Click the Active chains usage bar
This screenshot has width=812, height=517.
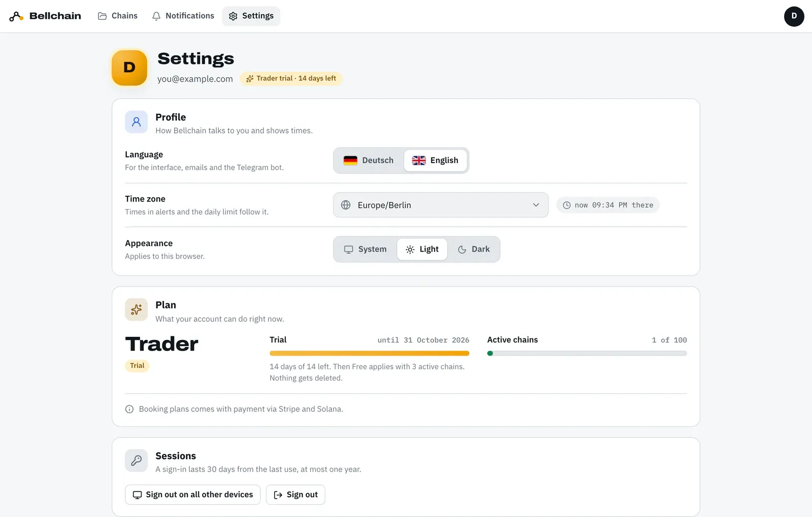tap(587, 353)
